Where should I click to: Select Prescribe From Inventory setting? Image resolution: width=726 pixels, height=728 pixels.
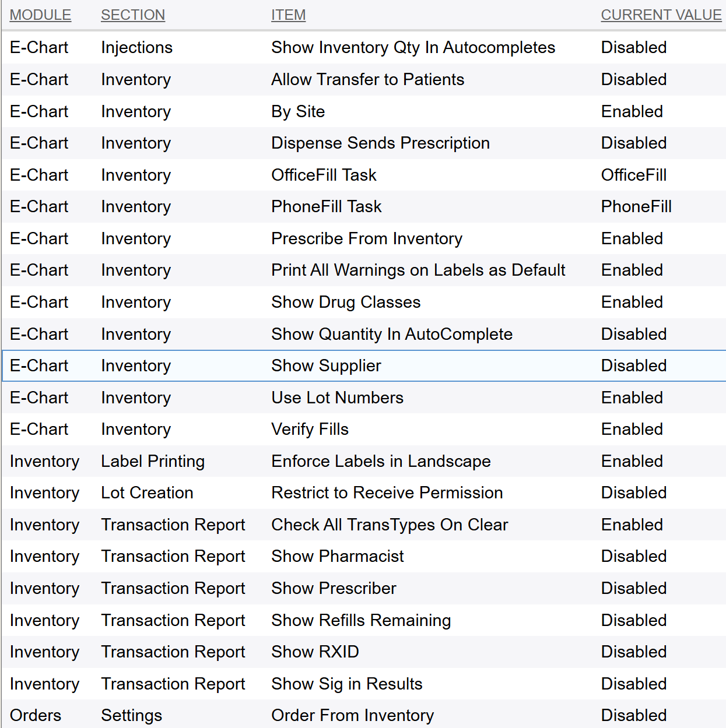pyautogui.click(x=366, y=239)
